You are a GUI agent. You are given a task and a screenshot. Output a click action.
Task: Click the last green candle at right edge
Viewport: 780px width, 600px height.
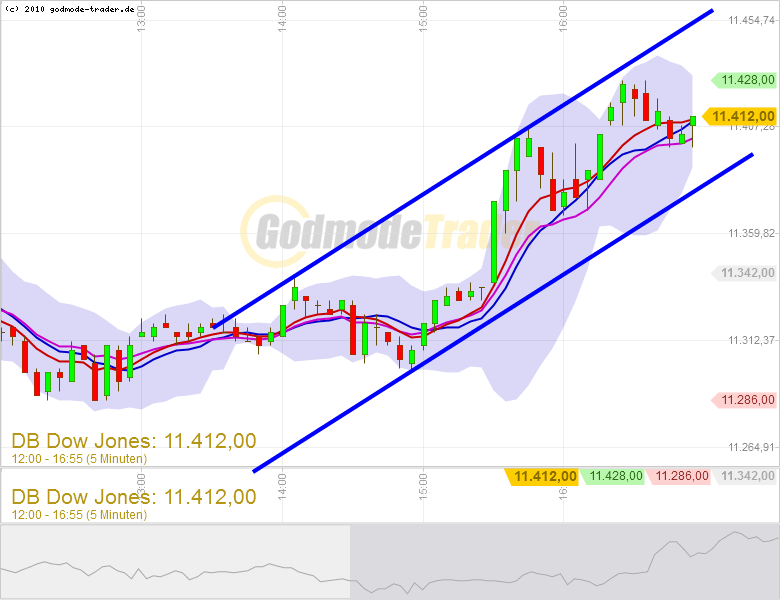click(x=692, y=121)
